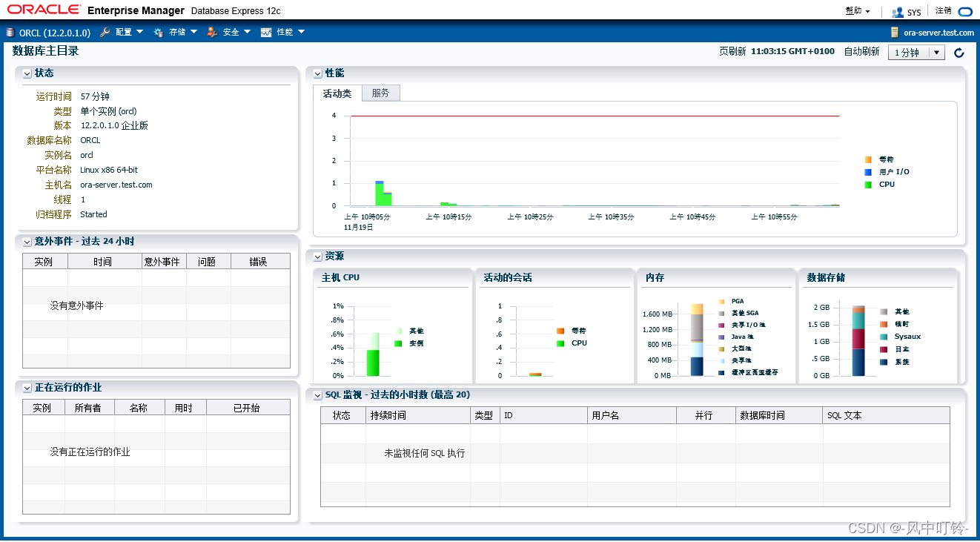Click the 名称 column header in jobs table
Image resolution: width=980 pixels, height=542 pixels.
tap(139, 408)
